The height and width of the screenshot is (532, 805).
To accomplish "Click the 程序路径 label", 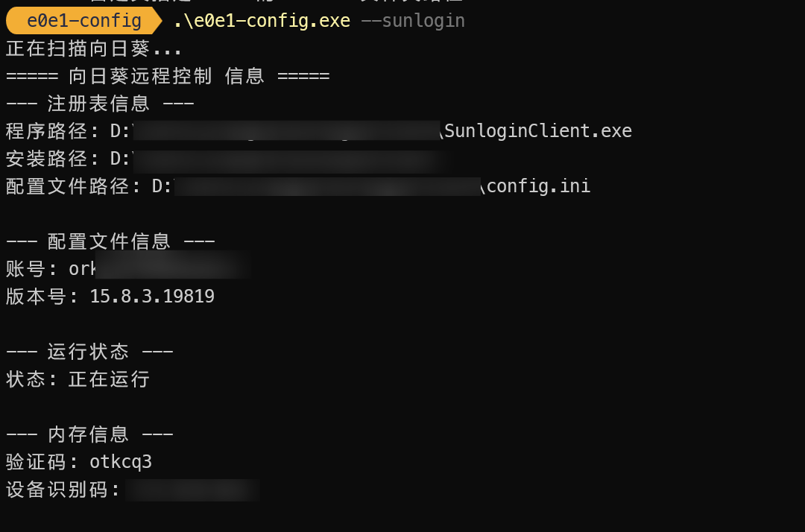I will pyautogui.click(x=46, y=132).
